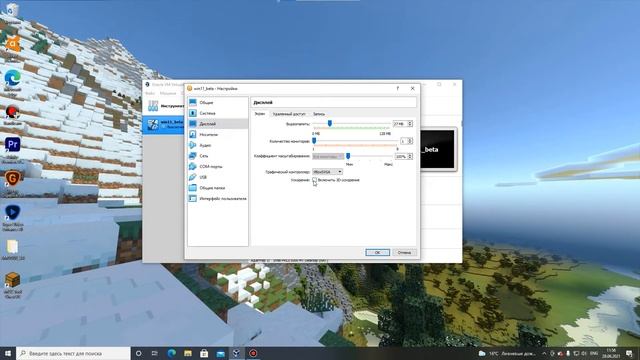This screenshot has height=360, width=640.
Task: Open the wooden crate desktop shortcut
Action: (x=12, y=285)
